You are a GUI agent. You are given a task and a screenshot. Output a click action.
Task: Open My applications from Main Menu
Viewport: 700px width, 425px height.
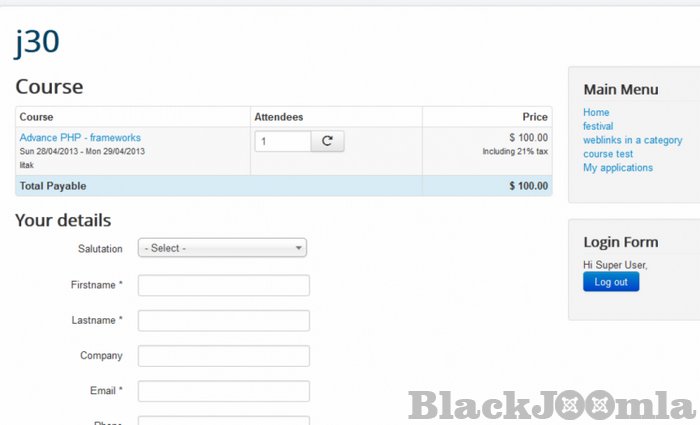coord(618,168)
